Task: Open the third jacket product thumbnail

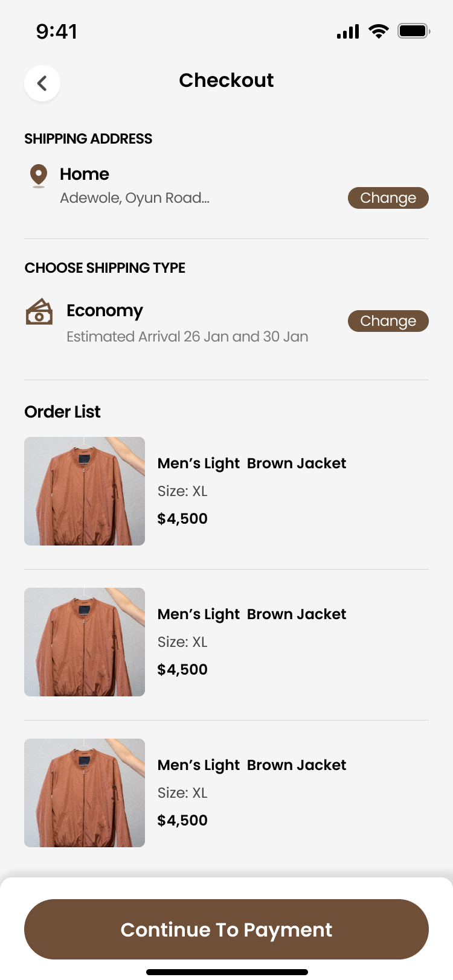Action: (x=85, y=793)
